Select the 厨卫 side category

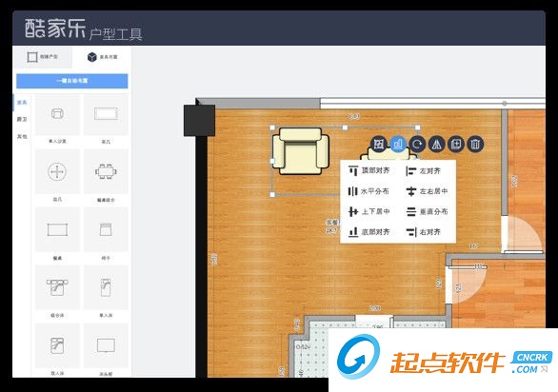click(x=22, y=119)
